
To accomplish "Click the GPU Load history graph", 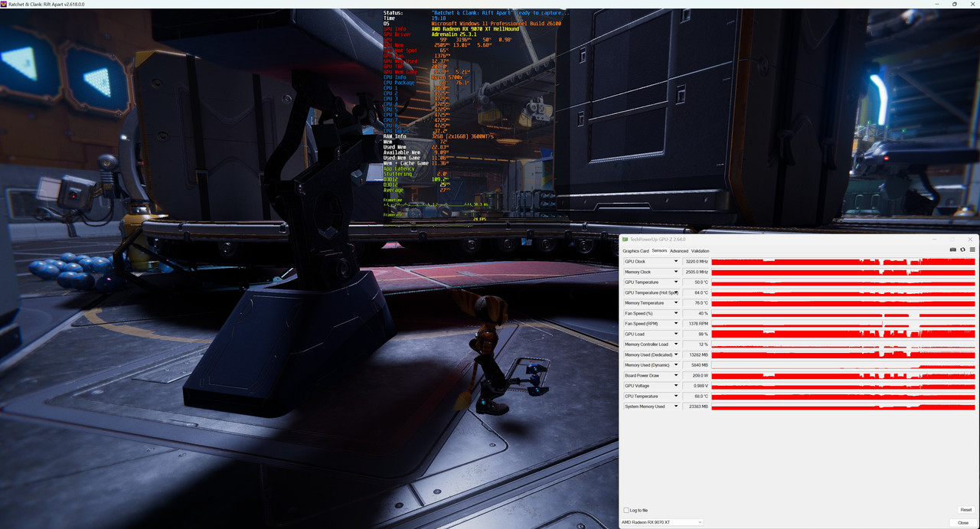I will [844, 334].
